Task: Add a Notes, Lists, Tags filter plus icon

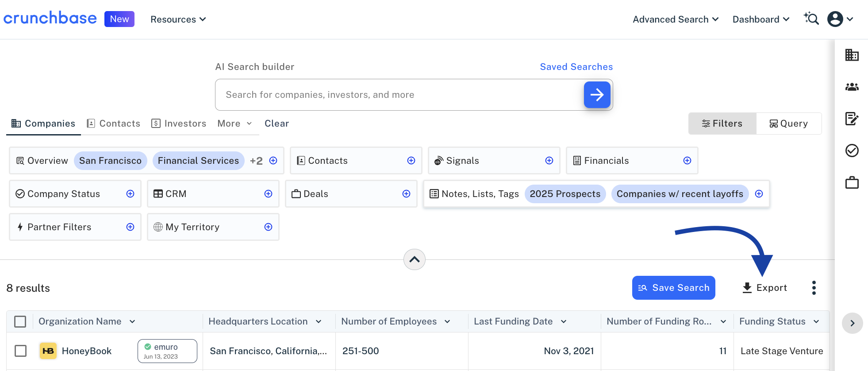Action: (x=759, y=194)
